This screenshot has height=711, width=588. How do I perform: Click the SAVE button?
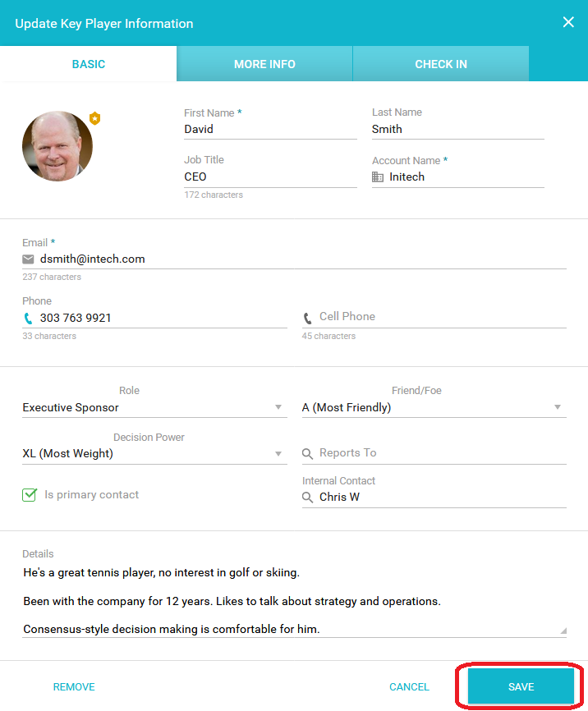pos(521,686)
